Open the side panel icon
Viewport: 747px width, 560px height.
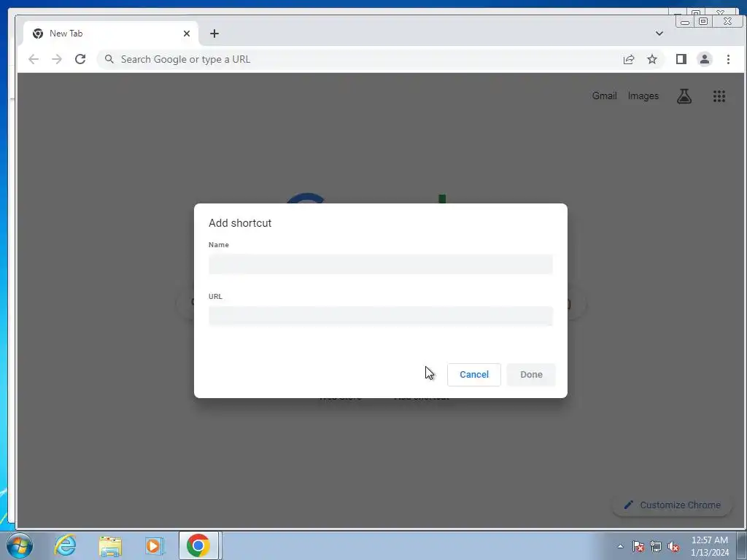(x=681, y=59)
